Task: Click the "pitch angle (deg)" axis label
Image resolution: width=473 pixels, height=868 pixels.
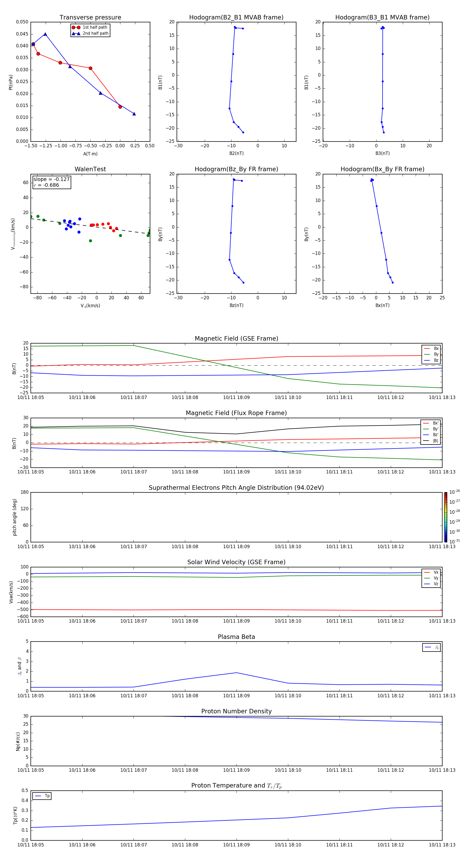Action: pos(14,517)
